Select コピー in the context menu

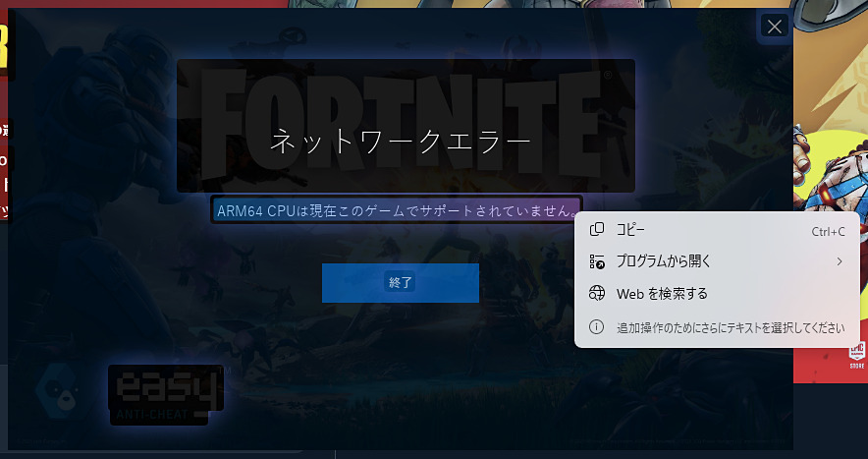coord(717,230)
